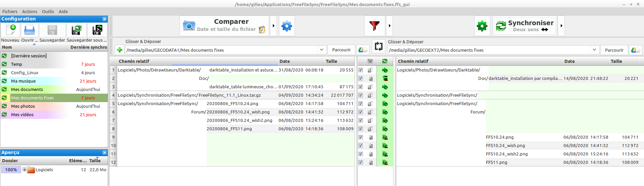Screen dimensions: 644x186
Task: Open arrow menu next to Comparer
Action: (x=274, y=26)
